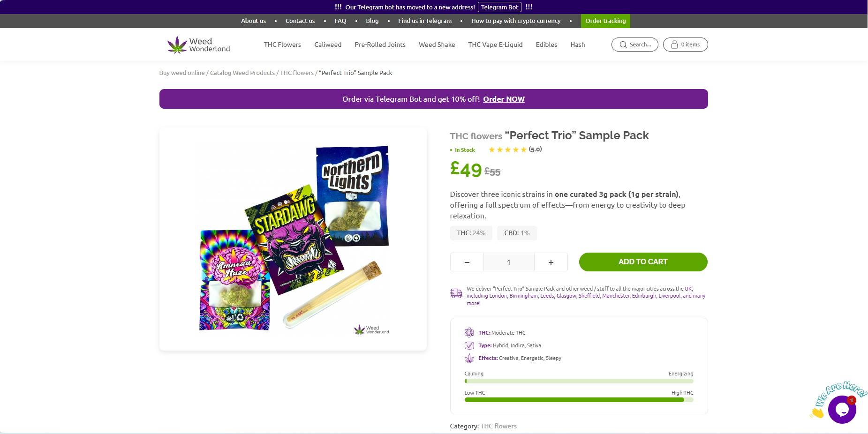Open the search magnifier icon
Screen dimensions: 868x434
623,45
